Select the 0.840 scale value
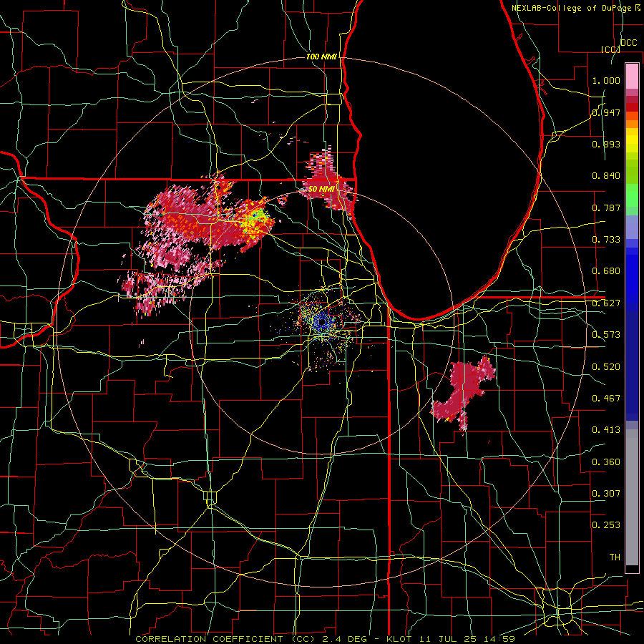Image resolution: width=644 pixels, height=644 pixels. (x=606, y=176)
